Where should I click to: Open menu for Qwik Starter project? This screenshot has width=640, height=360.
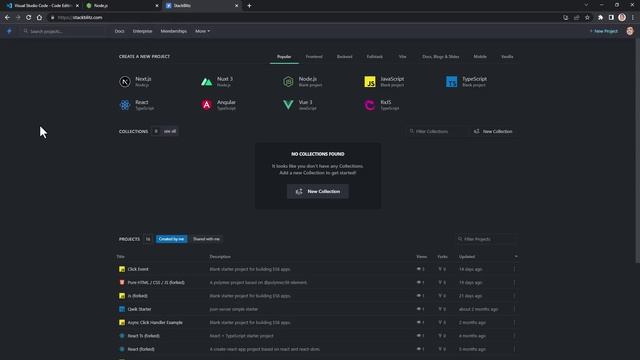coord(514,309)
